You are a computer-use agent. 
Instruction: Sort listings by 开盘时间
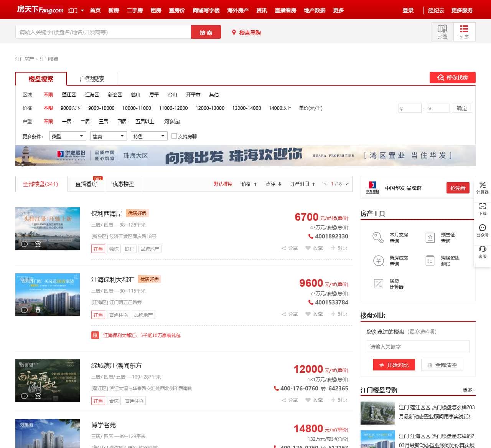(303, 184)
